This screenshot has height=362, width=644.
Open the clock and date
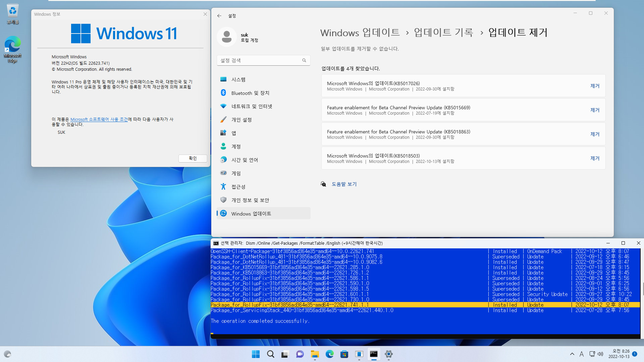(x=619, y=354)
